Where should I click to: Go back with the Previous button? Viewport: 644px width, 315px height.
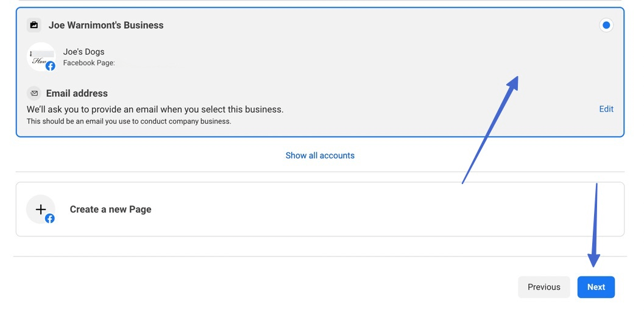click(x=544, y=287)
